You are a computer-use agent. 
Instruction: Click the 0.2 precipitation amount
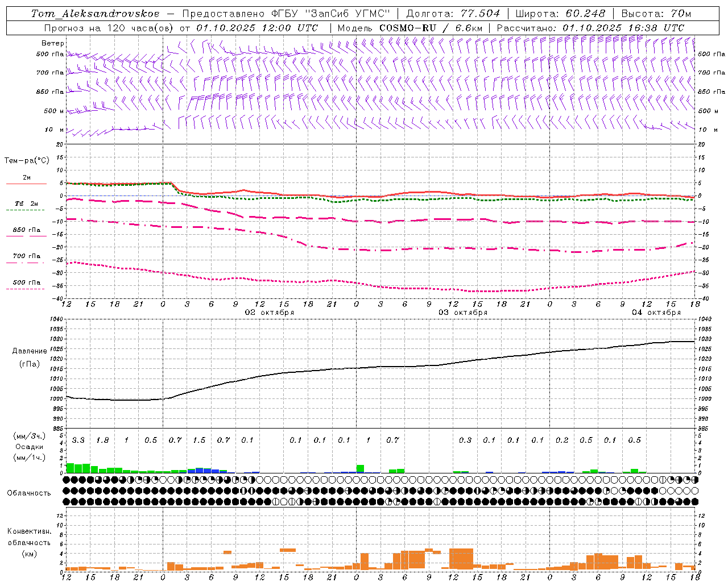tap(562, 440)
